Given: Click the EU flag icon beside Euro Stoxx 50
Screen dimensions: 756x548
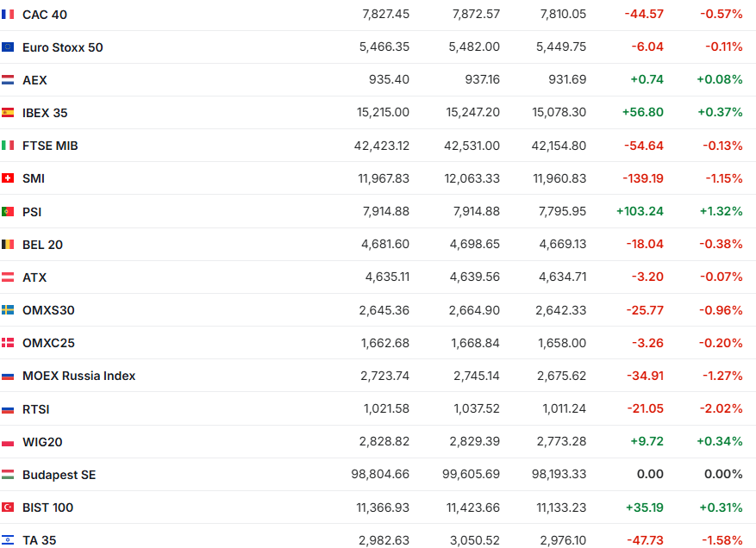Looking at the screenshot, I should 8,47.
